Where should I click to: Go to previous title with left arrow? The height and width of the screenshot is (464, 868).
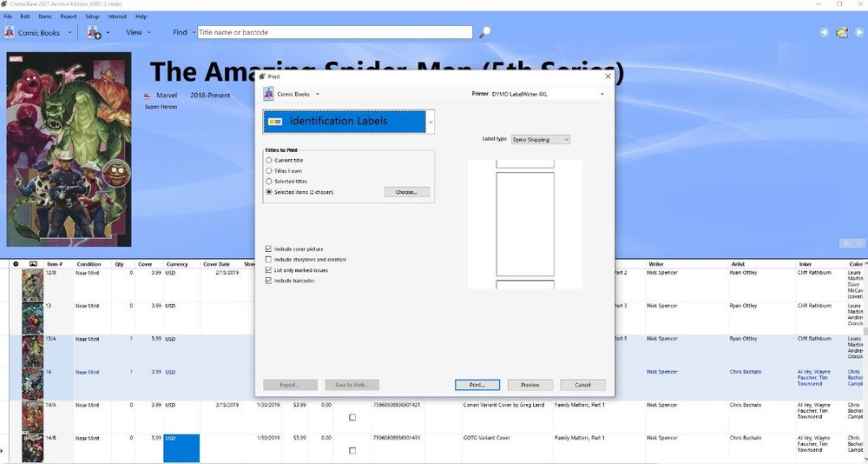tap(824, 33)
